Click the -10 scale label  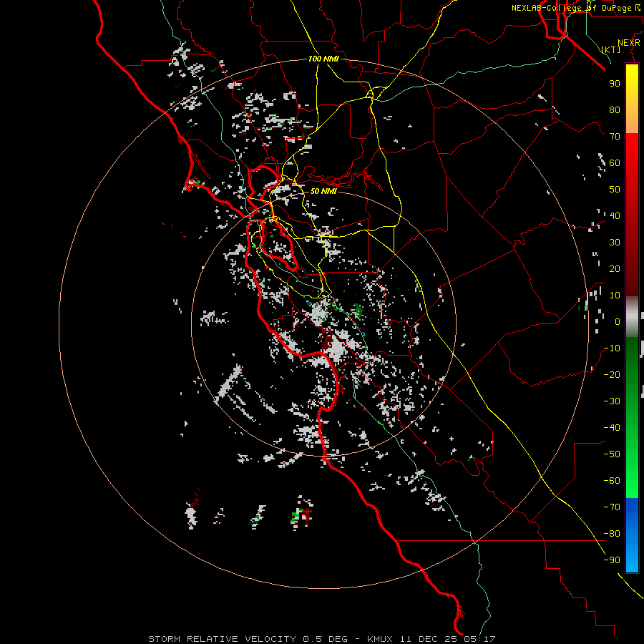(x=612, y=348)
